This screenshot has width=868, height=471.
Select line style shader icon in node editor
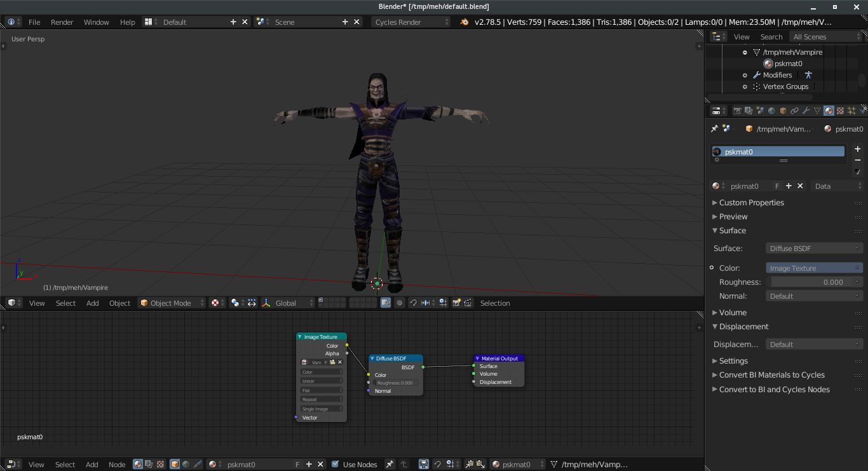(x=198, y=465)
